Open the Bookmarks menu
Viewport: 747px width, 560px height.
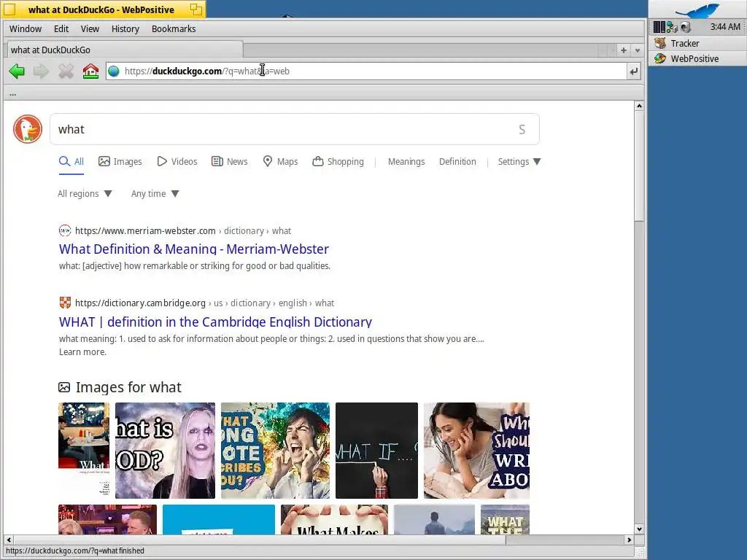point(174,29)
